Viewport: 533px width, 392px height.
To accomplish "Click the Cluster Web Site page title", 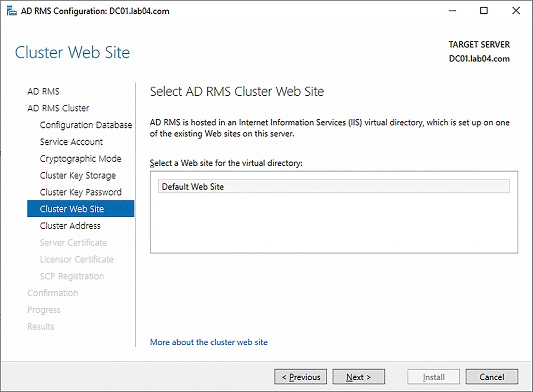I will point(72,52).
